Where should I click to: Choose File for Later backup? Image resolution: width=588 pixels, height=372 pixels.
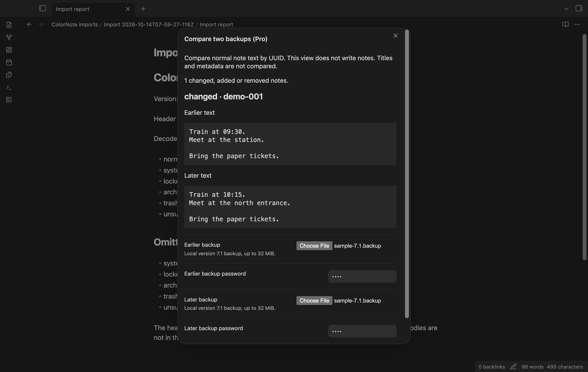[x=314, y=301]
